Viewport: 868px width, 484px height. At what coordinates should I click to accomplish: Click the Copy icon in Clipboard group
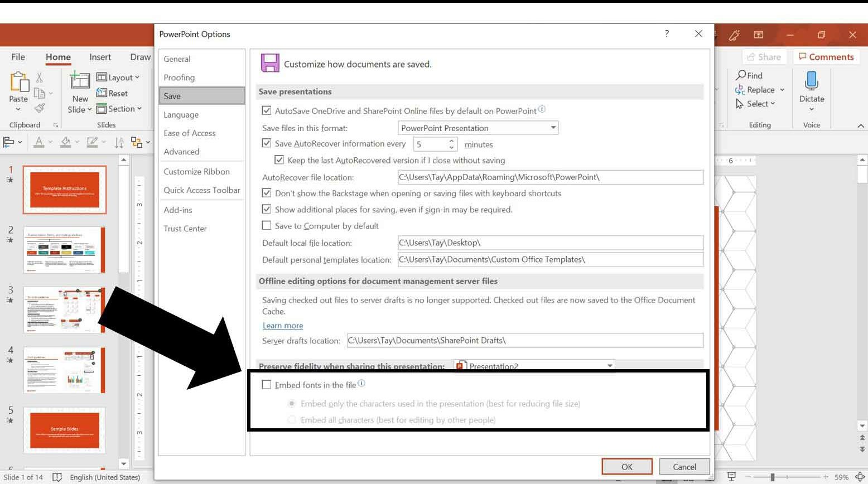tap(39, 93)
